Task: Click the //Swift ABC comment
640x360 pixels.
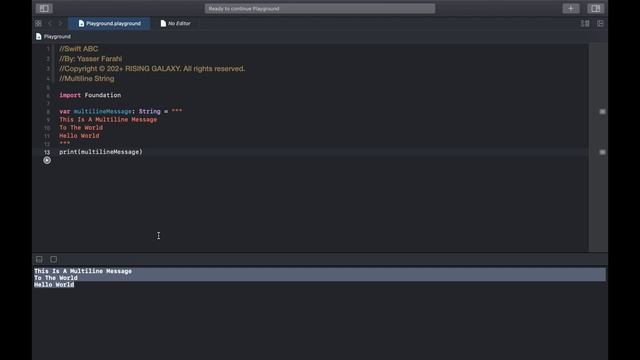Action: [78, 49]
